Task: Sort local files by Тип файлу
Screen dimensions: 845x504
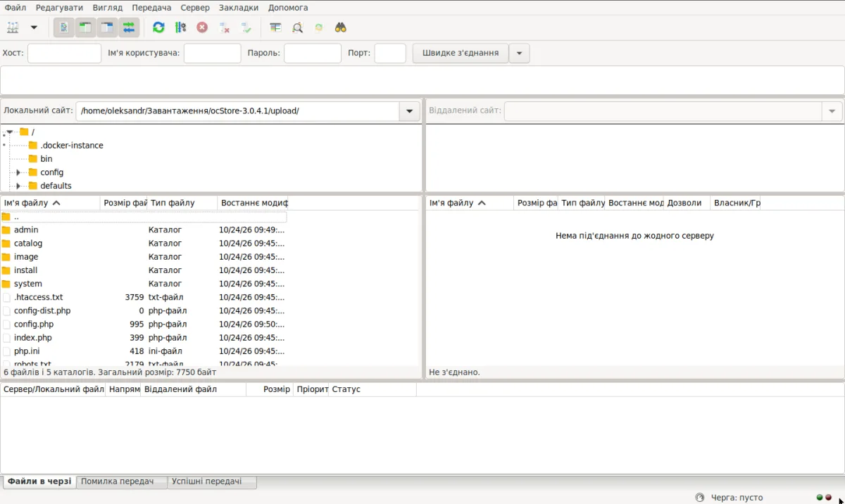Action: [182, 203]
